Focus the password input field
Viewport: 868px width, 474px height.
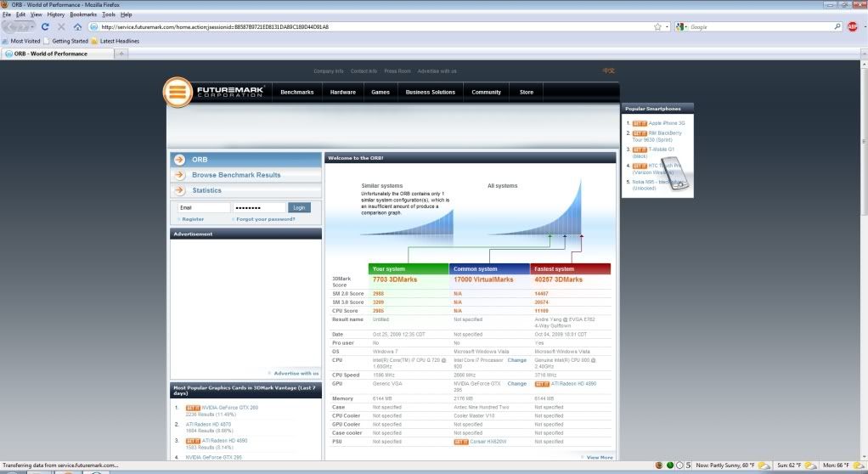point(259,207)
